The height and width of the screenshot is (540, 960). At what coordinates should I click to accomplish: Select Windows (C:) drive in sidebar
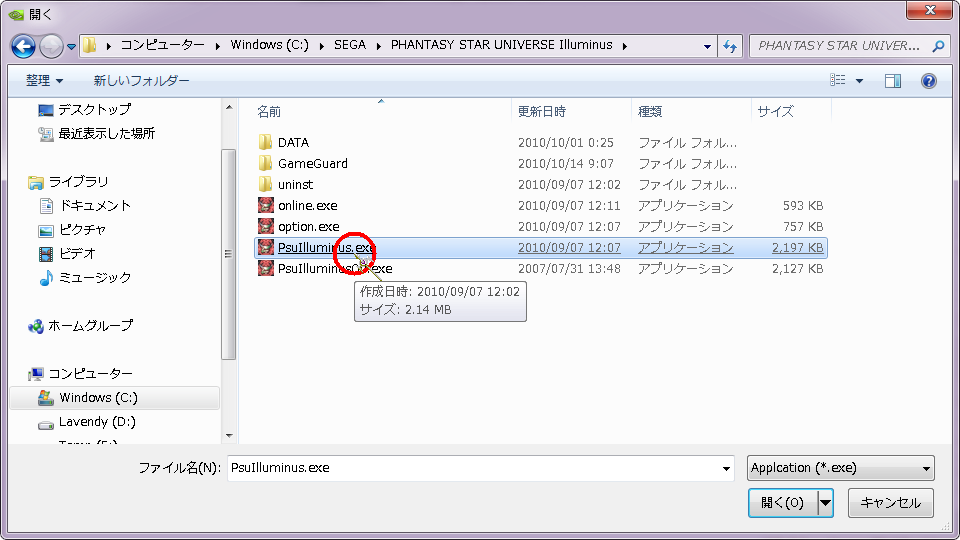[x=114, y=398]
